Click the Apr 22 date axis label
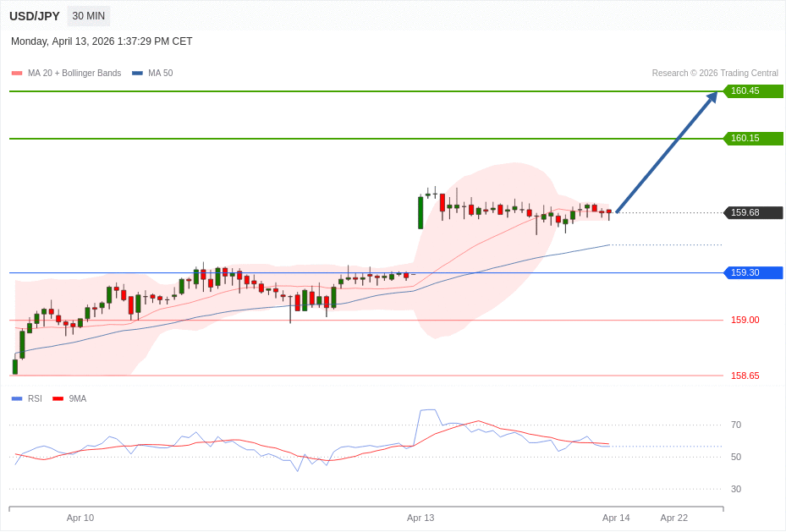Screen dimensions: 786x532 coord(674,518)
